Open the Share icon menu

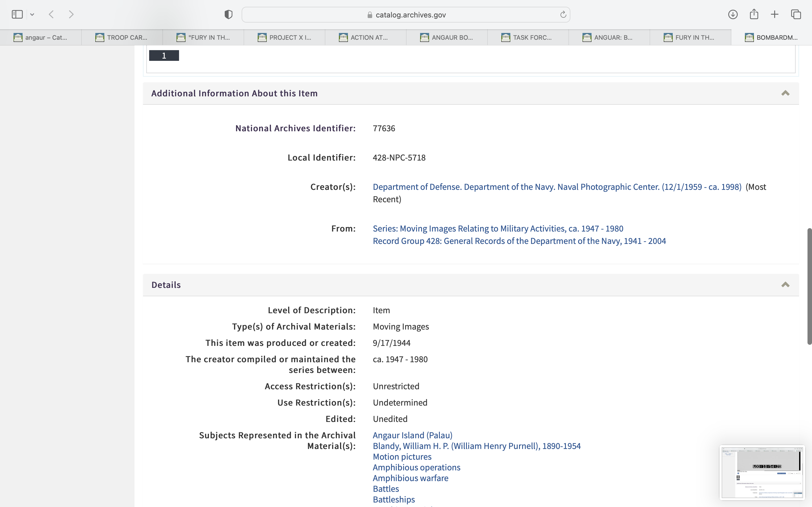pos(754,14)
